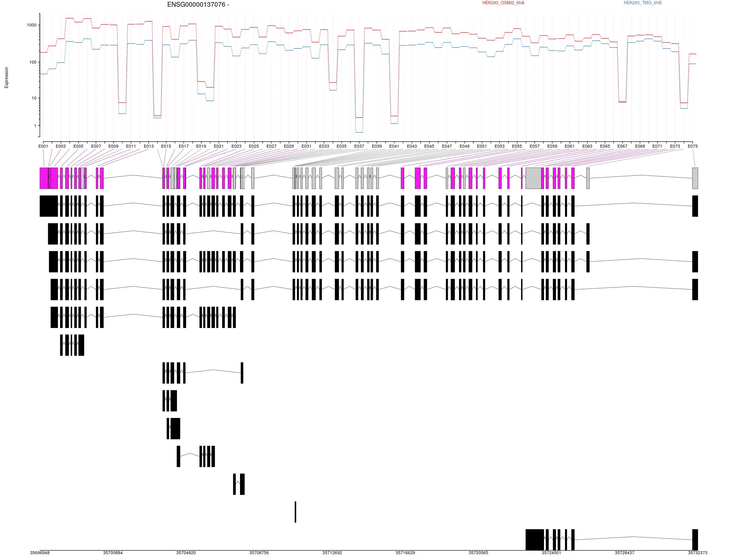
Task: Click the lone single-exon transcript bar
Action: [295, 512]
